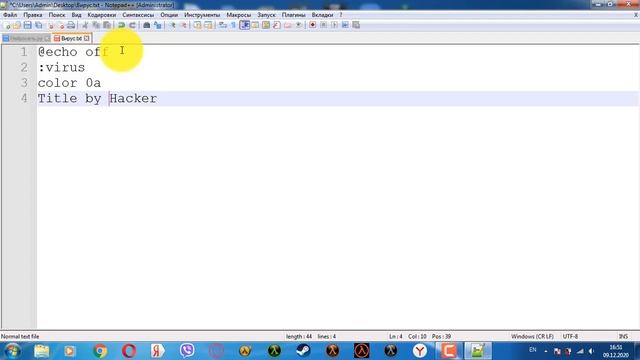Screen dimensions: 640x360
Task: Open Viber from the taskbar
Action: click(187, 351)
